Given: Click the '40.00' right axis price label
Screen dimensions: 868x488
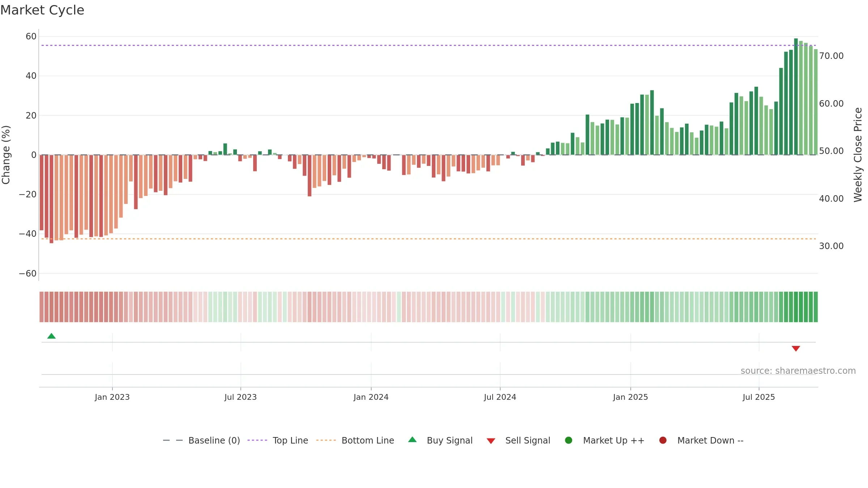Looking at the screenshot, I should coord(831,199).
